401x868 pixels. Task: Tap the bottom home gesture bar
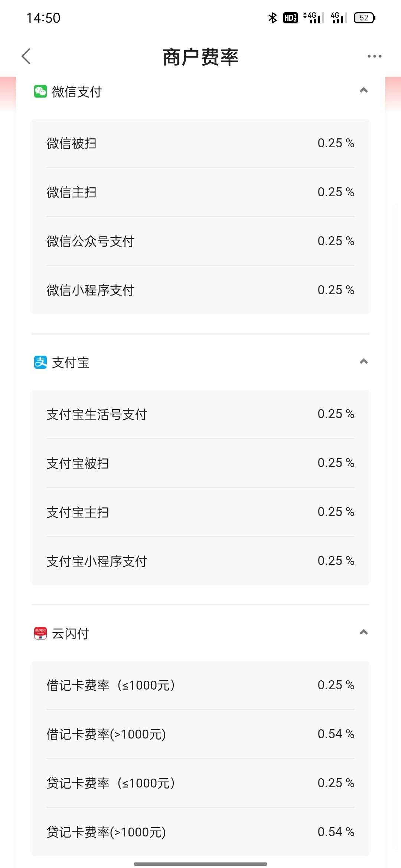pos(200,864)
